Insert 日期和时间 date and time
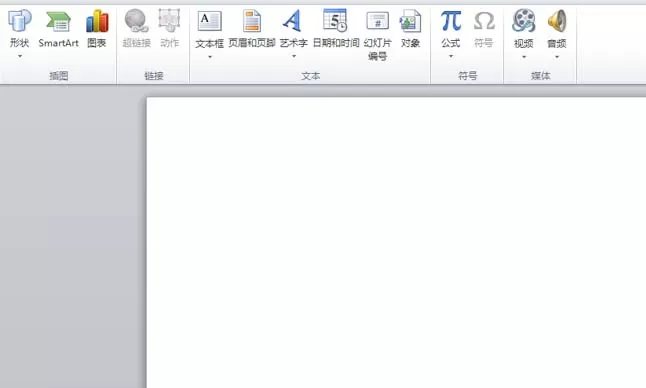 [336, 28]
